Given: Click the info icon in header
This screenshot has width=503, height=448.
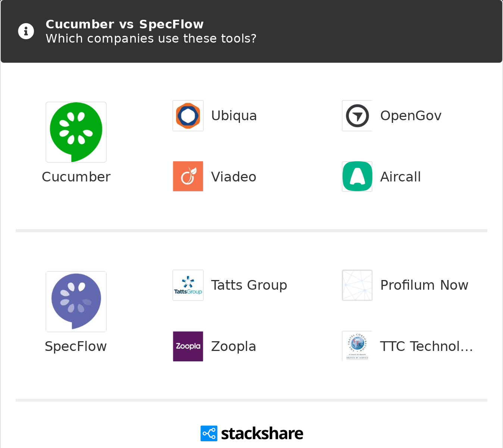Looking at the screenshot, I should (26, 31).
